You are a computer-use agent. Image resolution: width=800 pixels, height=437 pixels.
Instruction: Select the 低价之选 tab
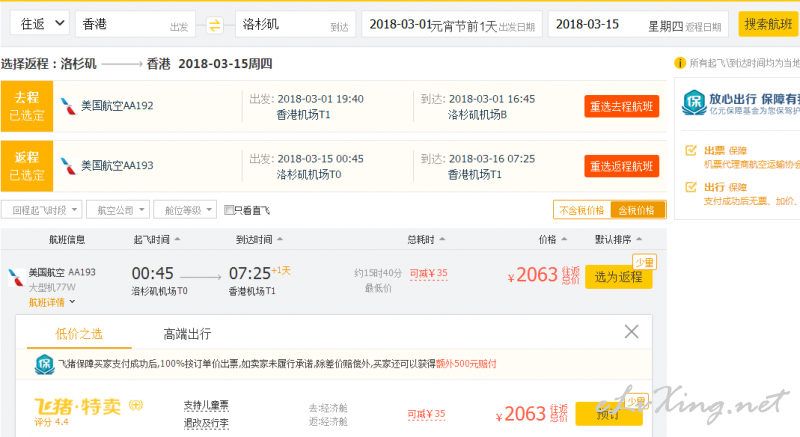tap(79, 334)
